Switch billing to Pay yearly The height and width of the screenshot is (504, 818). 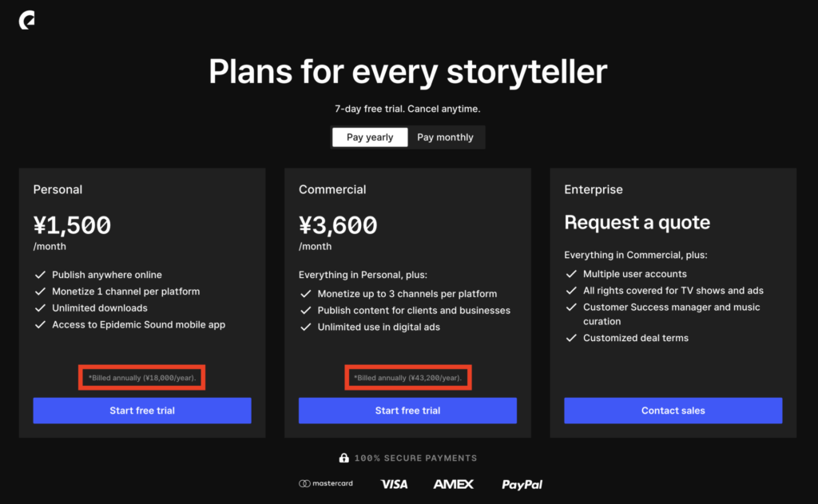(370, 137)
